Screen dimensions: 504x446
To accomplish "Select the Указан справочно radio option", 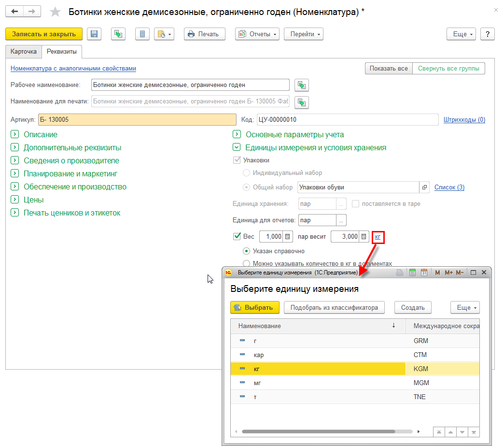I will coord(246,251).
